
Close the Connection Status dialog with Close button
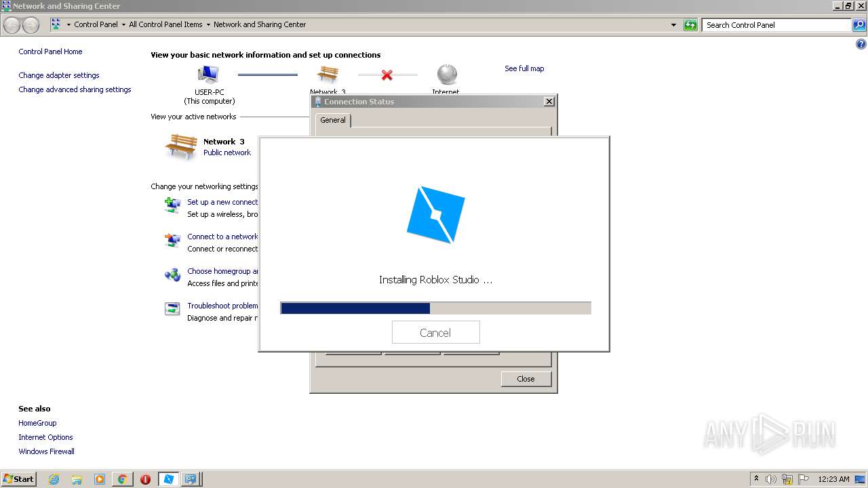pyautogui.click(x=526, y=379)
